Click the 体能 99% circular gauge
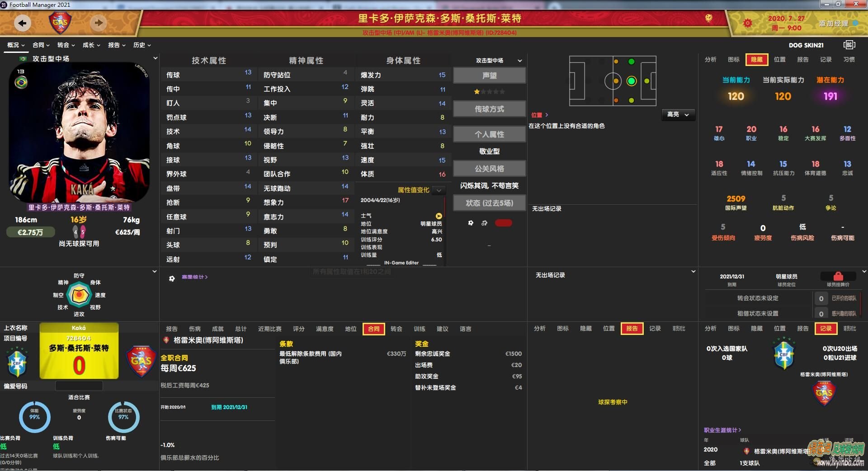Viewport: 868px width, 471px height. (34, 417)
